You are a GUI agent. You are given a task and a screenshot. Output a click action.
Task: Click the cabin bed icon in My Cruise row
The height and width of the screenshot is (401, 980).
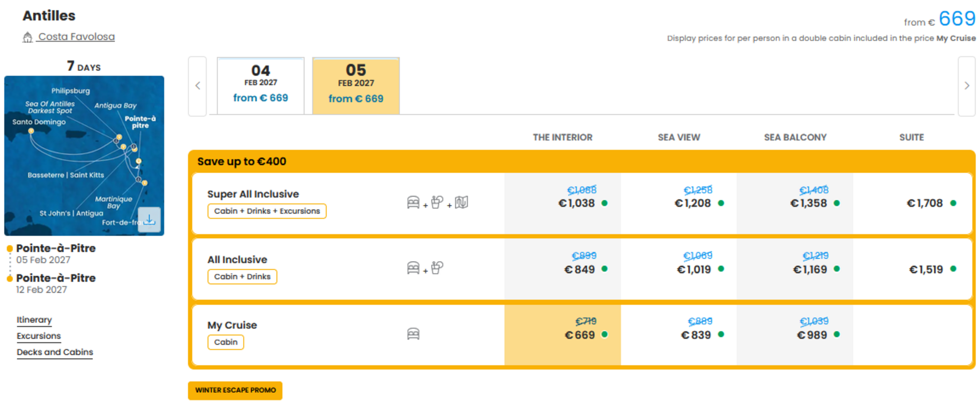(x=413, y=334)
